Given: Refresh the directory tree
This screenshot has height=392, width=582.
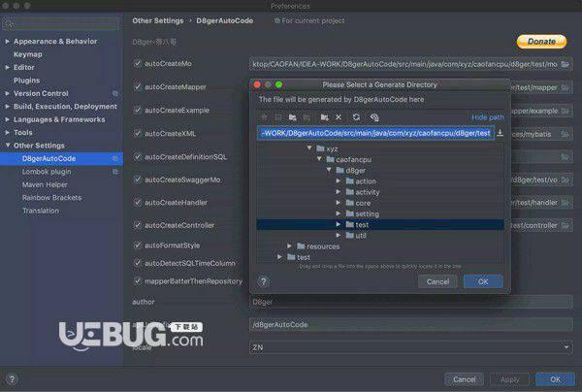Looking at the screenshot, I should (356, 117).
